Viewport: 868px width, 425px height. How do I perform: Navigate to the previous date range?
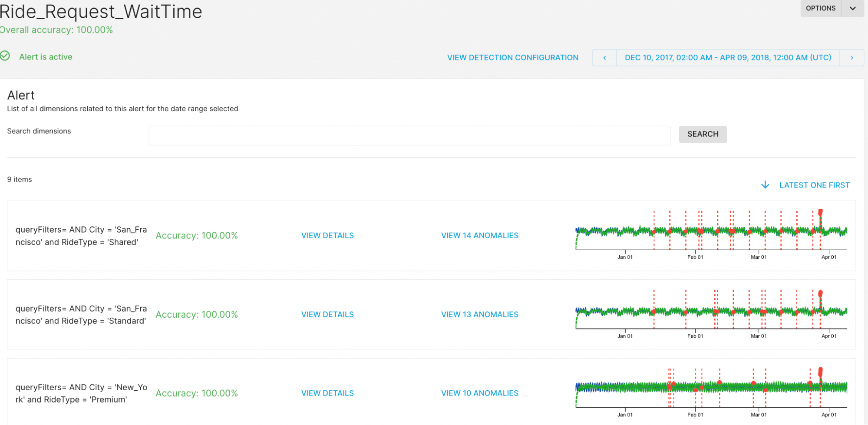click(x=604, y=57)
